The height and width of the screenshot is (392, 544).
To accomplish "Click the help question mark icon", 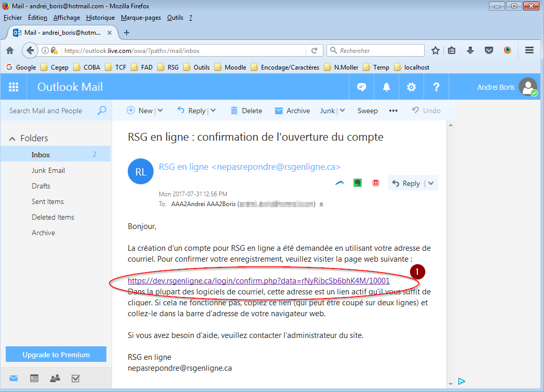I will (x=436, y=87).
